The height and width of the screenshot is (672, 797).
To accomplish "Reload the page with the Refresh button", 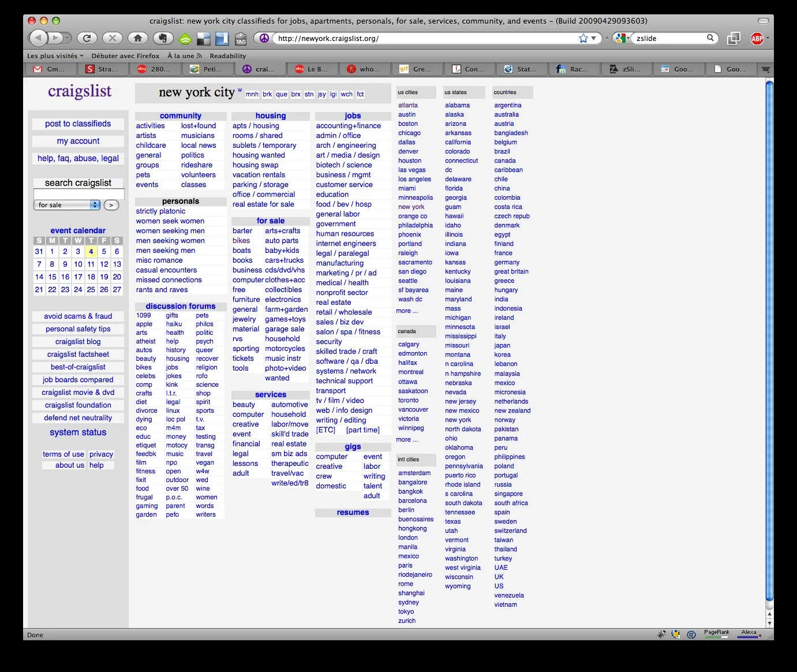I will coord(87,38).
